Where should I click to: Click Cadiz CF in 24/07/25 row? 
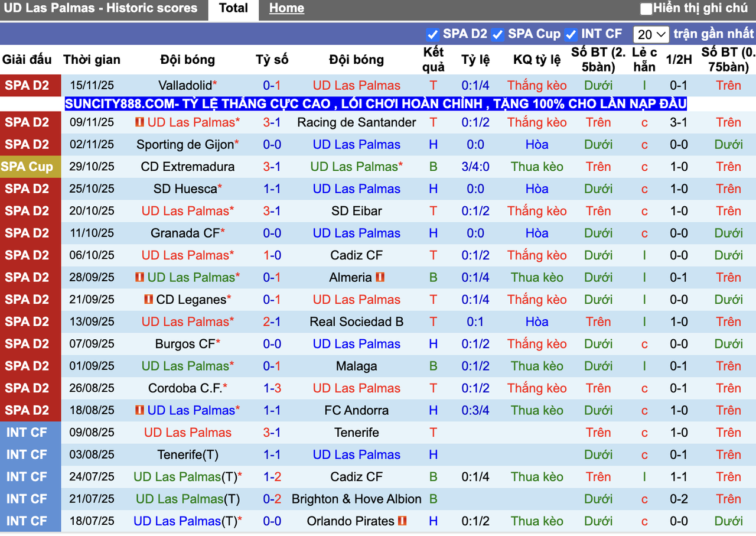(x=357, y=477)
